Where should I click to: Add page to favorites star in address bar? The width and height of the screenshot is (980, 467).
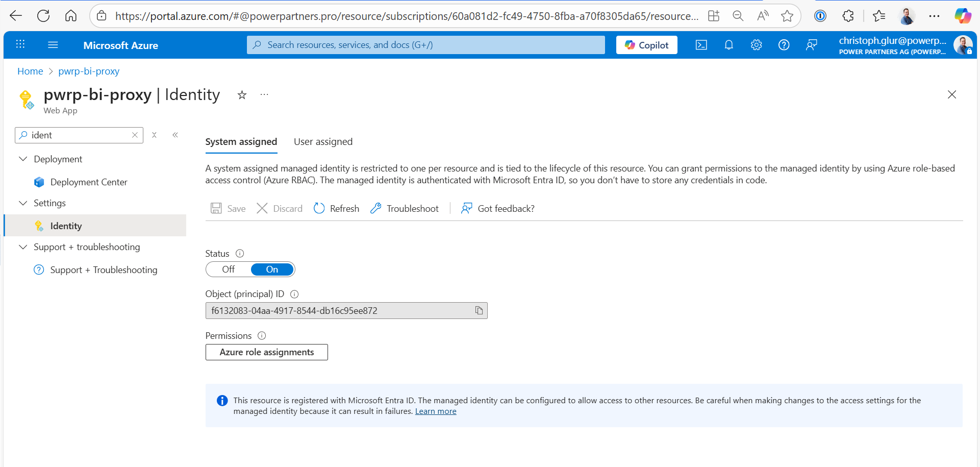pyautogui.click(x=787, y=16)
